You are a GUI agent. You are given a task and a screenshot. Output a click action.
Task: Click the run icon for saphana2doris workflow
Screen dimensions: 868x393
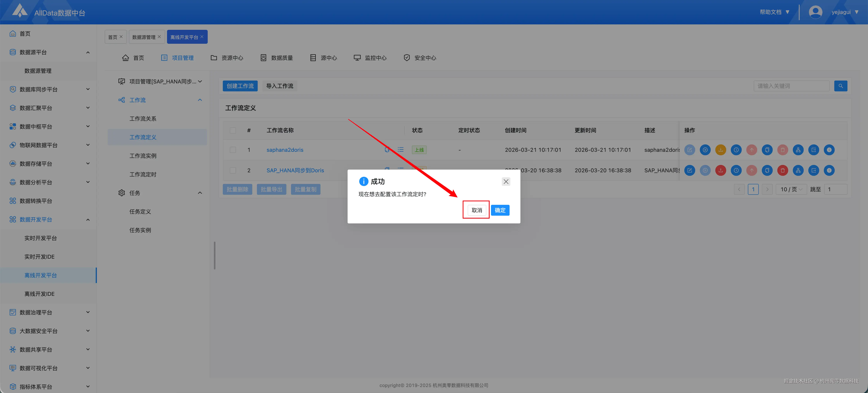pos(705,150)
